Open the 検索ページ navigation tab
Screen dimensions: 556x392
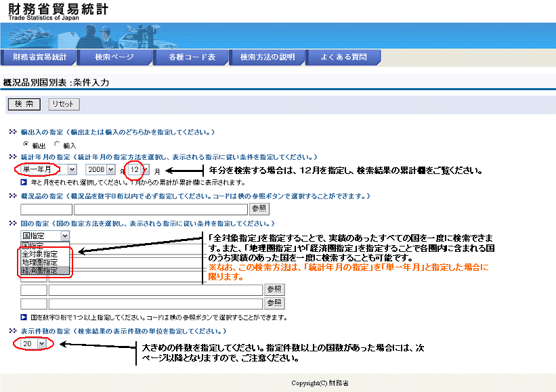coord(114,58)
